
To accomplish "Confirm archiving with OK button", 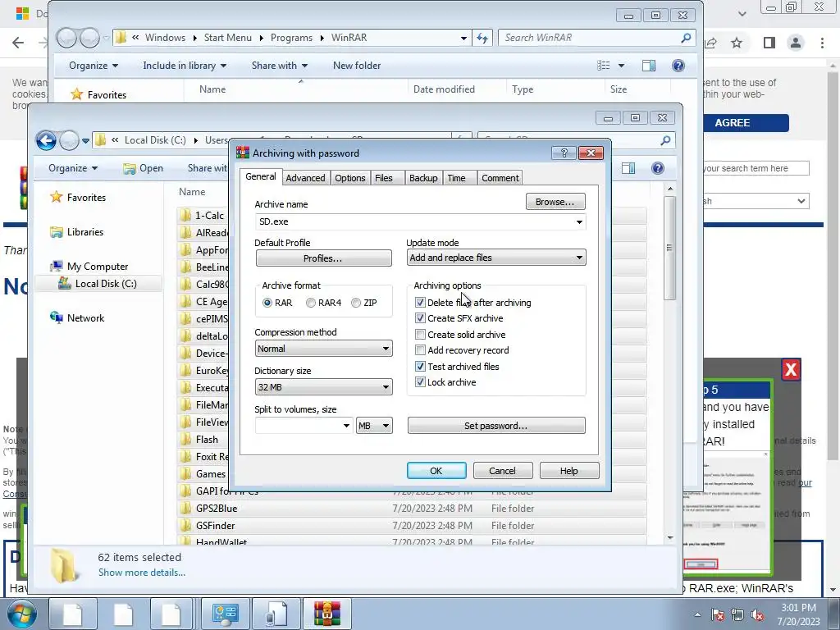I will point(436,471).
